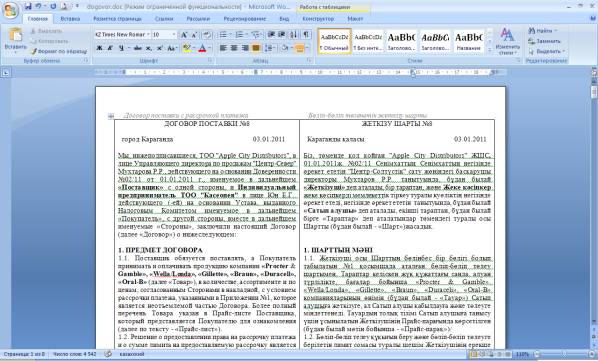Click the numbered list icon
598x361 pixels.
(239, 35)
